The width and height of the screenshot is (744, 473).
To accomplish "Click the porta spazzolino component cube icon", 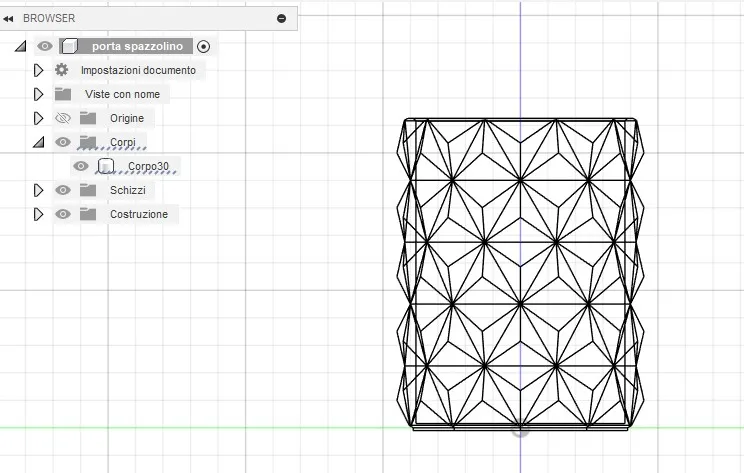I will coord(69,46).
